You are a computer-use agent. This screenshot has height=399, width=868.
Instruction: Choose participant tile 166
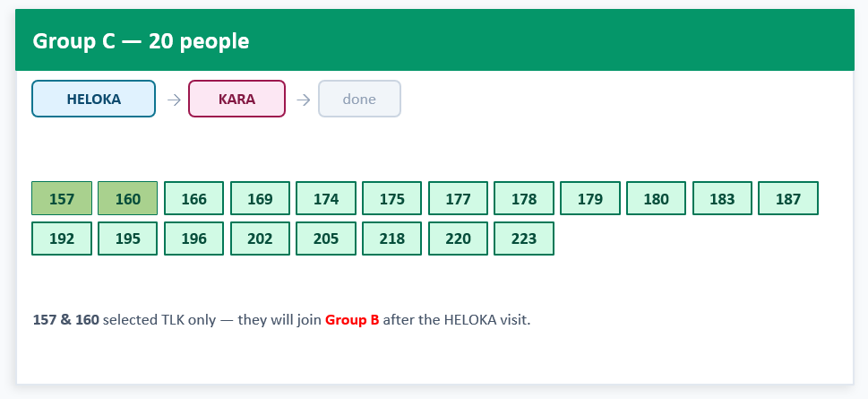193,198
